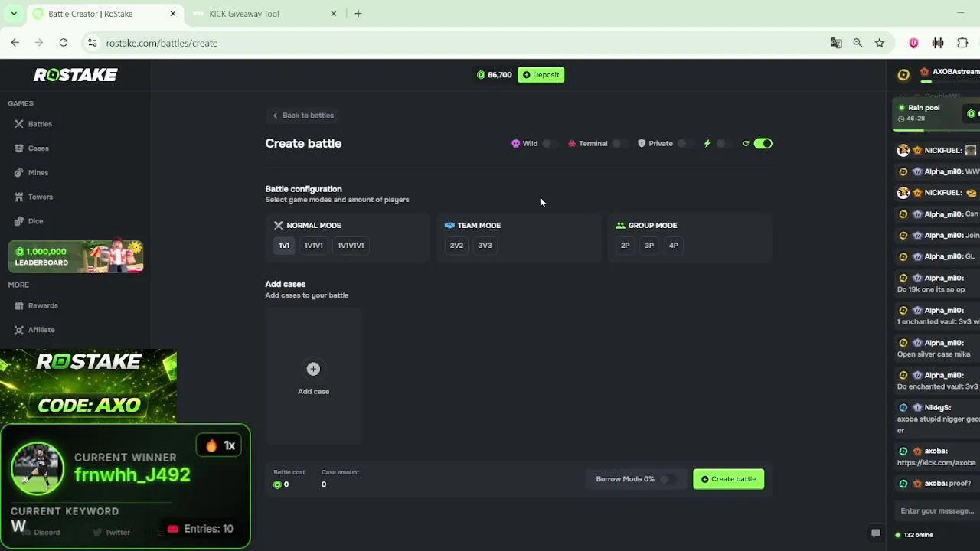The width and height of the screenshot is (980, 551).
Task: Select 1V1 normal mode
Action: point(284,246)
